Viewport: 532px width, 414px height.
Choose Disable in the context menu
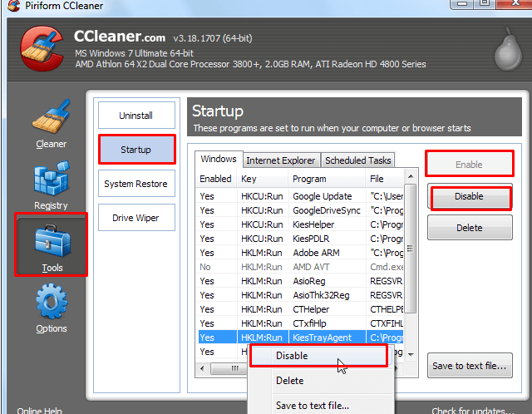(318, 356)
